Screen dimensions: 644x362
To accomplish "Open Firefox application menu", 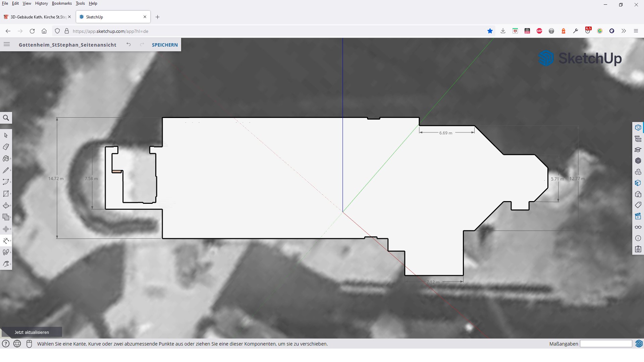I will click(x=636, y=31).
